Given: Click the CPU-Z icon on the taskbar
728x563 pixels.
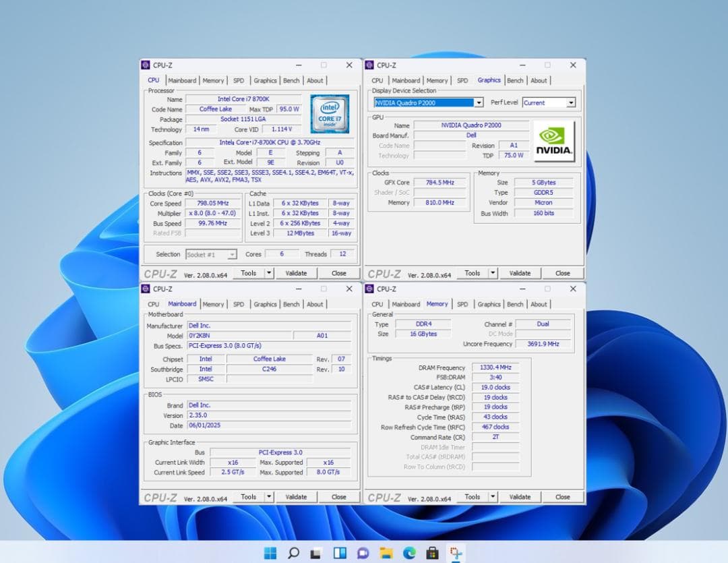Looking at the screenshot, I should point(456,553).
